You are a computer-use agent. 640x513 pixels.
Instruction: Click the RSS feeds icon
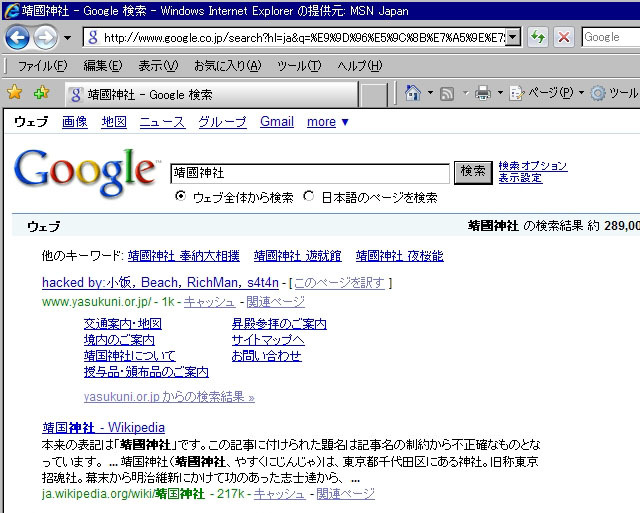click(447, 93)
